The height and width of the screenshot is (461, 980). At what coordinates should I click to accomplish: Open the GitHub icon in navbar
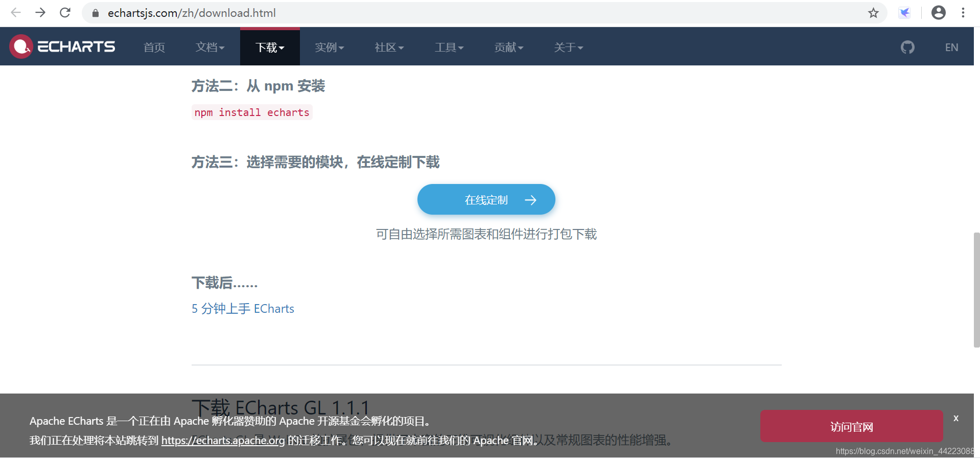coord(907,47)
